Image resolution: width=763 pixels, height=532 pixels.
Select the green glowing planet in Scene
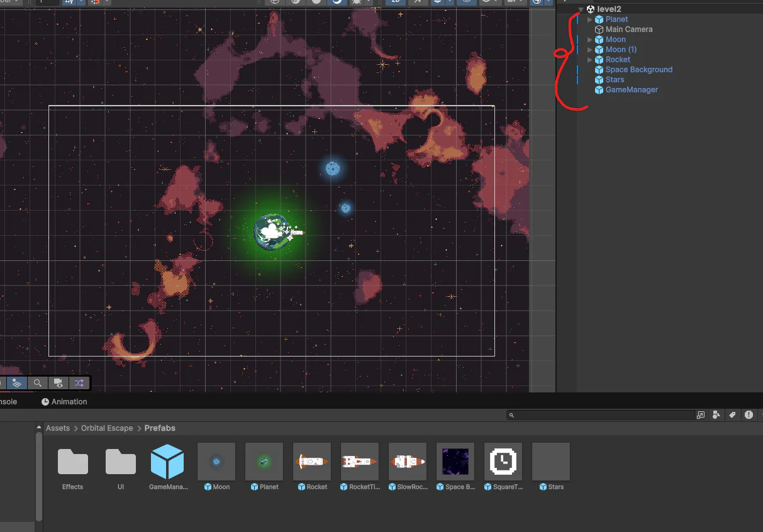coord(272,231)
